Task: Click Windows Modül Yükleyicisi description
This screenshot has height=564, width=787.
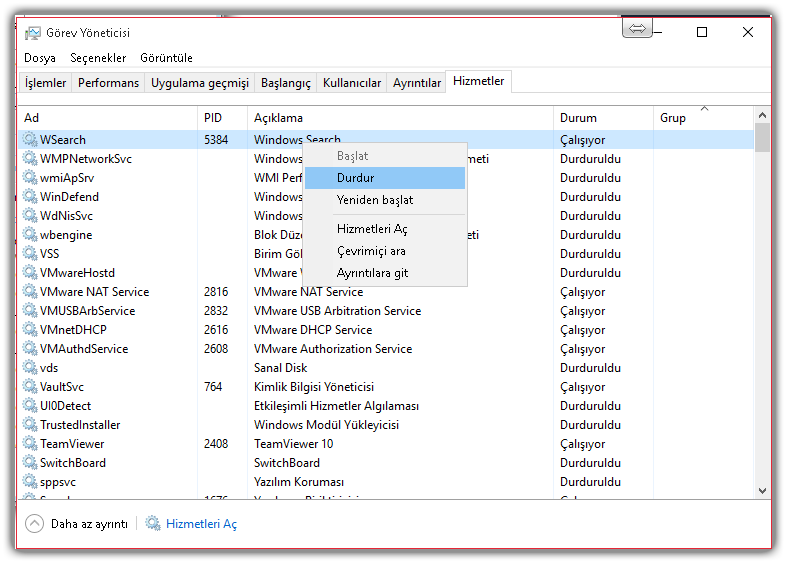Action: (326, 425)
